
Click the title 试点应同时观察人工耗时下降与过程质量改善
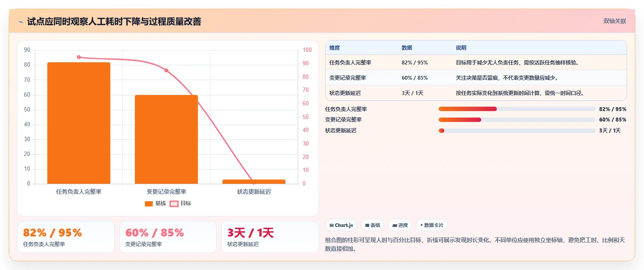(x=114, y=22)
